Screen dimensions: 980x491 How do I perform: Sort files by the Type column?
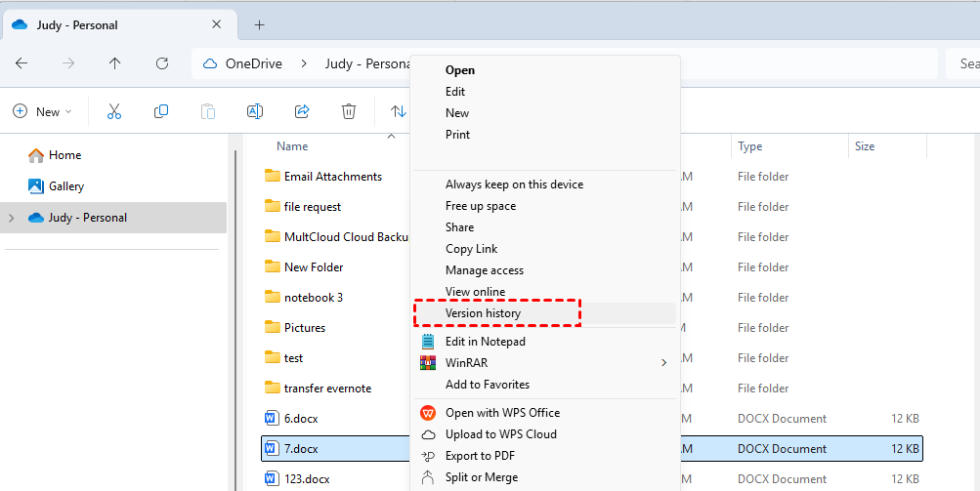(750, 146)
